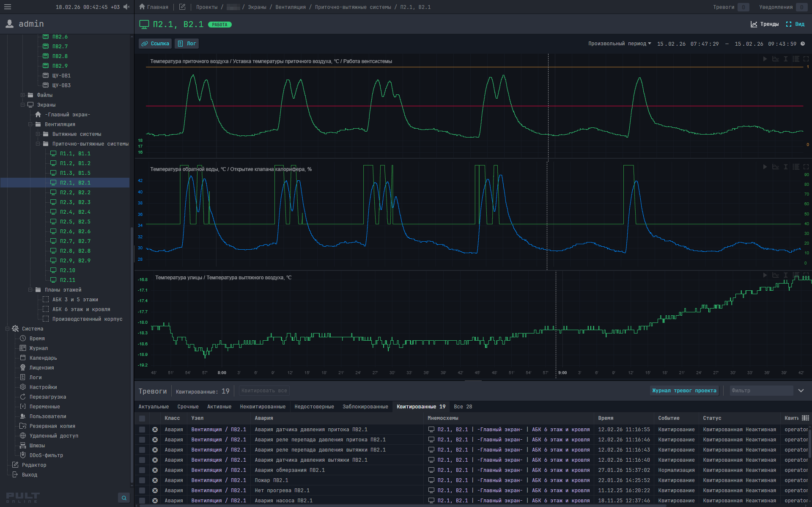Click the alarms Фильтр input field
Image resolution: width=812 pixels, height=507 pixels.
click(x=761, y=391)
